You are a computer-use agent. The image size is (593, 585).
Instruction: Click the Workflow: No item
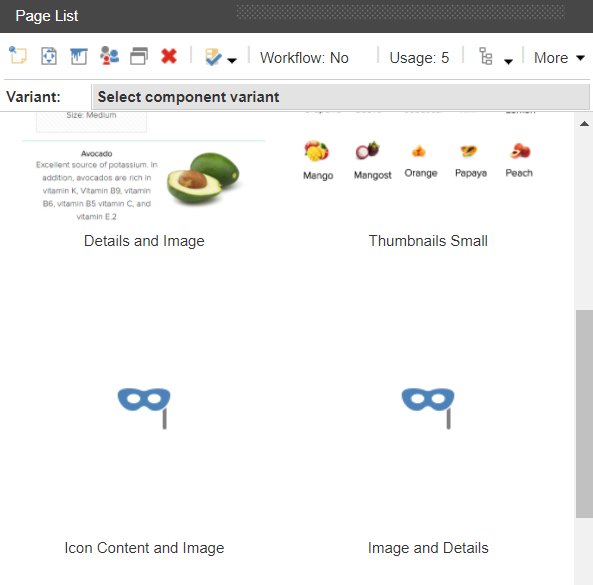[x=304, y=58]
